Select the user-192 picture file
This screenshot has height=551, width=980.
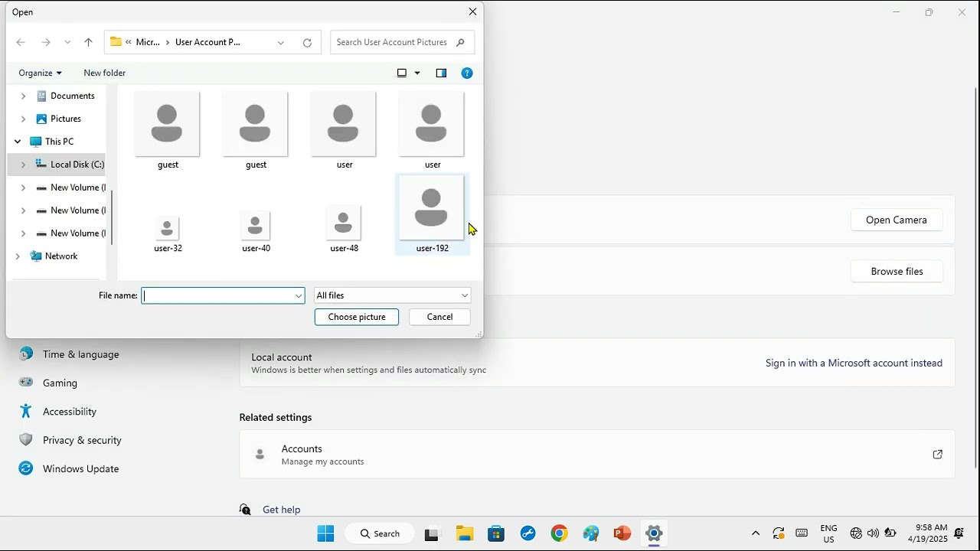(432, 214)
